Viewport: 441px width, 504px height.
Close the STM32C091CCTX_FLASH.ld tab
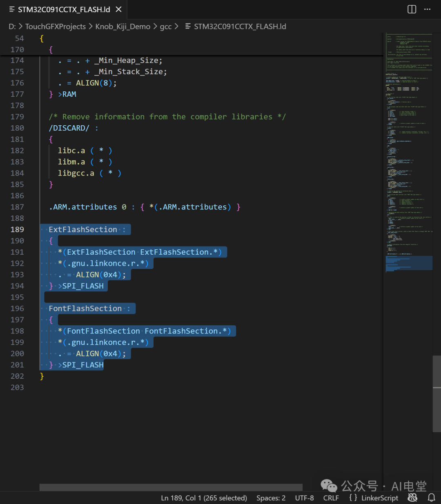pyautogui.click(x=118, y=9)
